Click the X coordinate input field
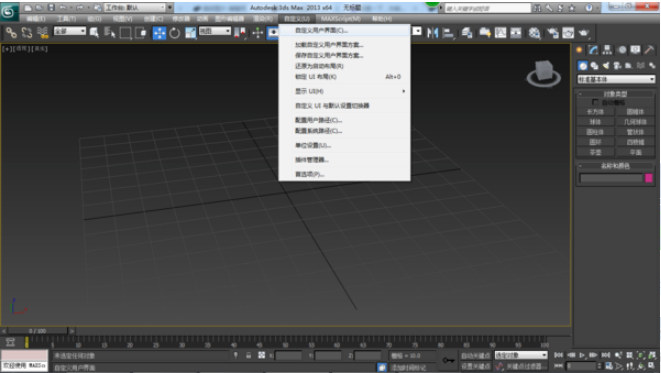661x373 pixels. tap(288, 355)
